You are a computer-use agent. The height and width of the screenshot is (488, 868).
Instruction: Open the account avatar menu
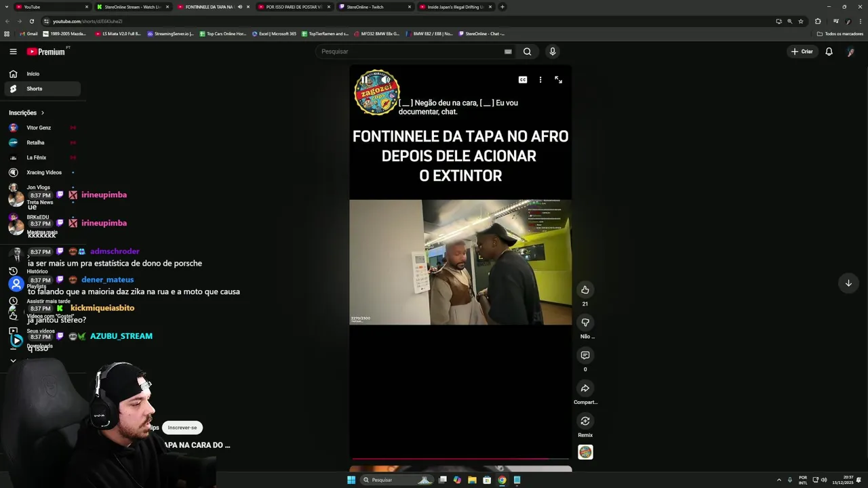coord(850,52)
